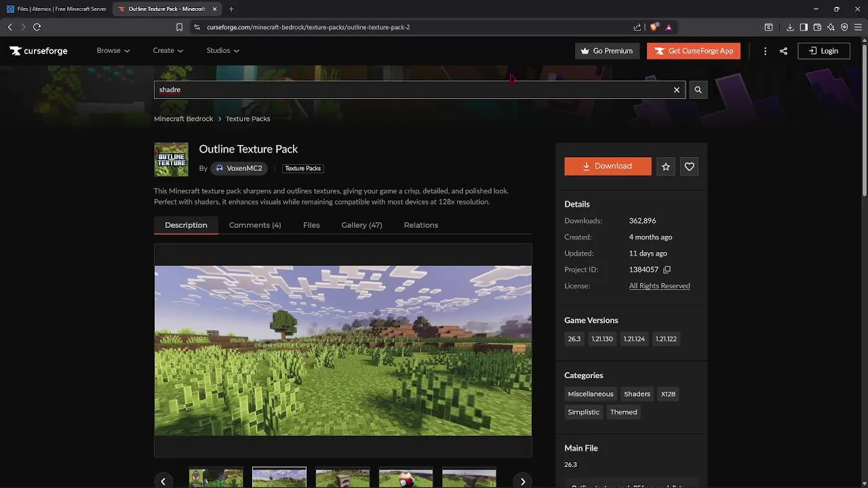
Task: Toggle the browser sidebar panel icon
Action: point(804,27)
